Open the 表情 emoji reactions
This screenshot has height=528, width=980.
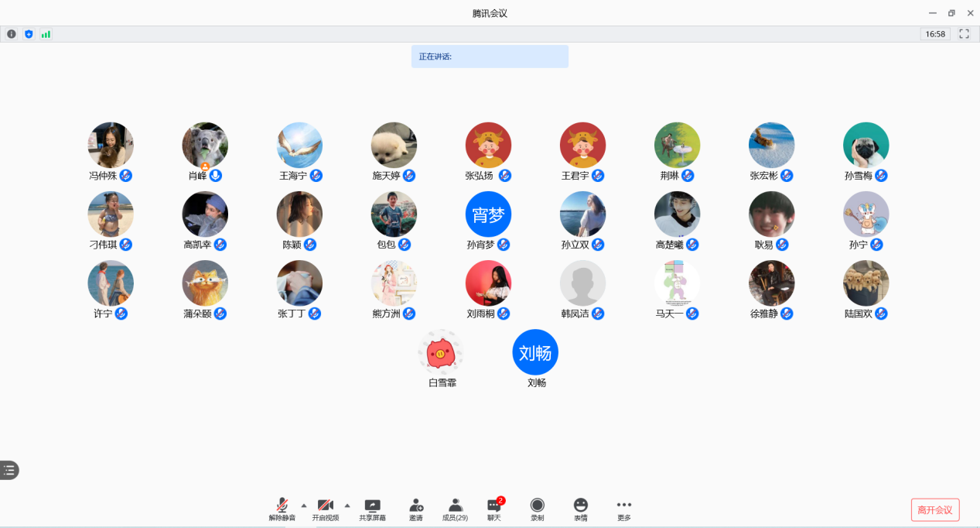click(580, 506)
